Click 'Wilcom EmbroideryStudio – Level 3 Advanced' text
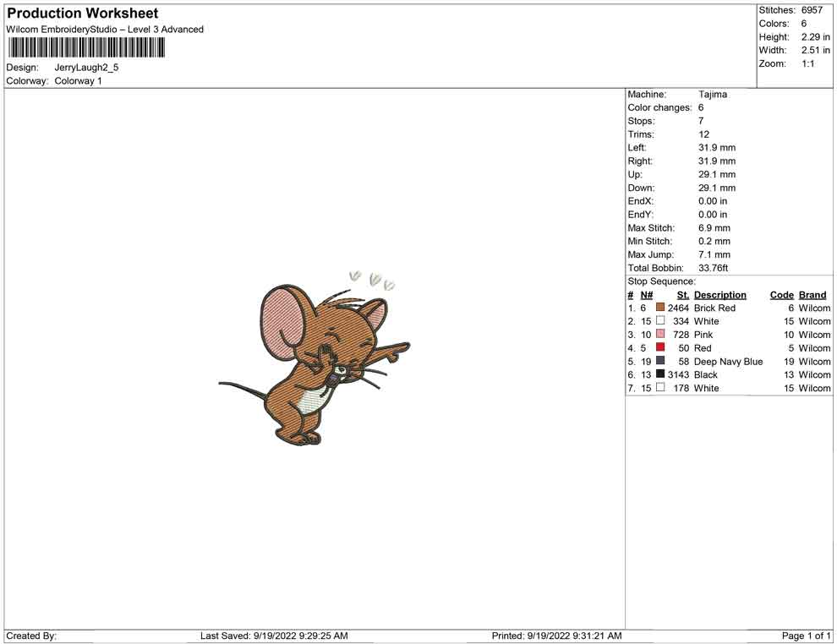The width and height of the screenshot is (837, 644). [x=105, y=30]
